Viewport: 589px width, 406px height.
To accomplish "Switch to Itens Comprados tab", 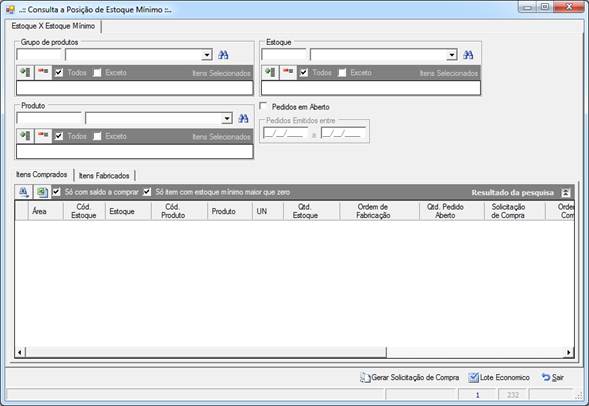I will click(x=42, y=175).
